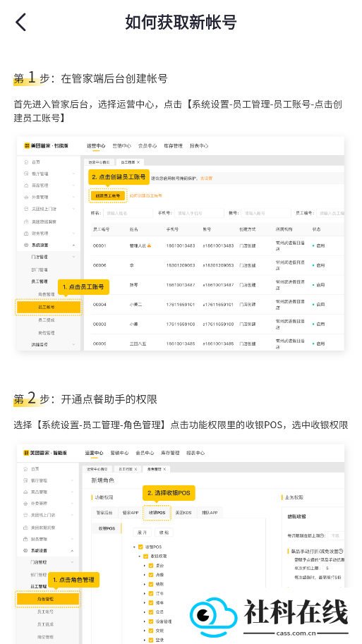This screenshot has height=644, width=362.
Task: Toggle the 登录 permission checkbox
Action: click(x=151, y=640)
